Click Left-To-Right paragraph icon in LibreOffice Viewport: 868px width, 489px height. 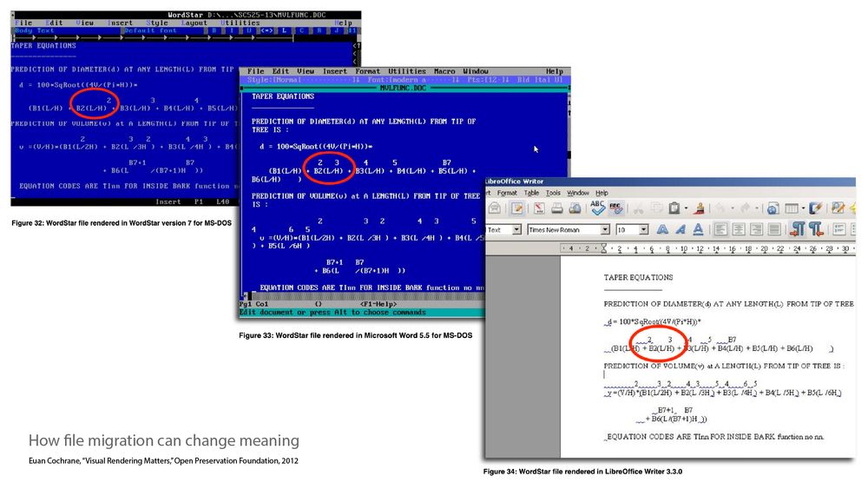point(798,230)
